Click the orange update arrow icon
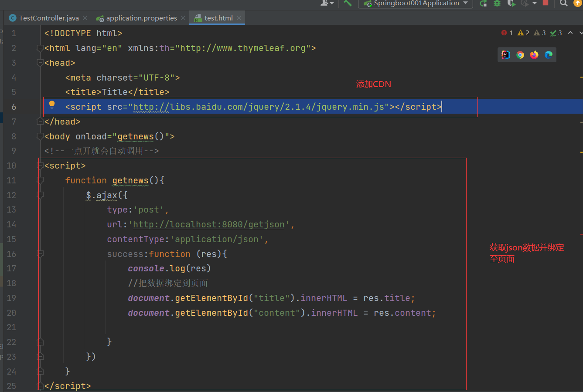Viewport: 583px width, 392px height. [x=578, y=3]
